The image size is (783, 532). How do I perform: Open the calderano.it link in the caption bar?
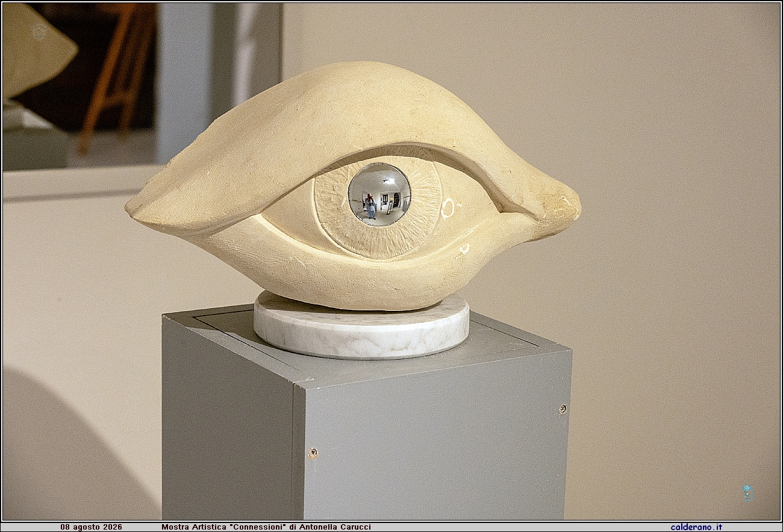coord(696,527)
